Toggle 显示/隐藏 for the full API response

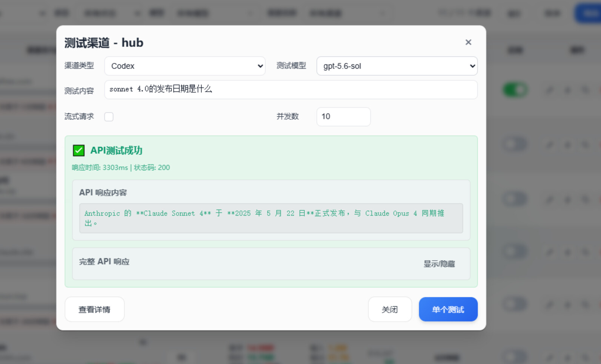tap(439, 264)
